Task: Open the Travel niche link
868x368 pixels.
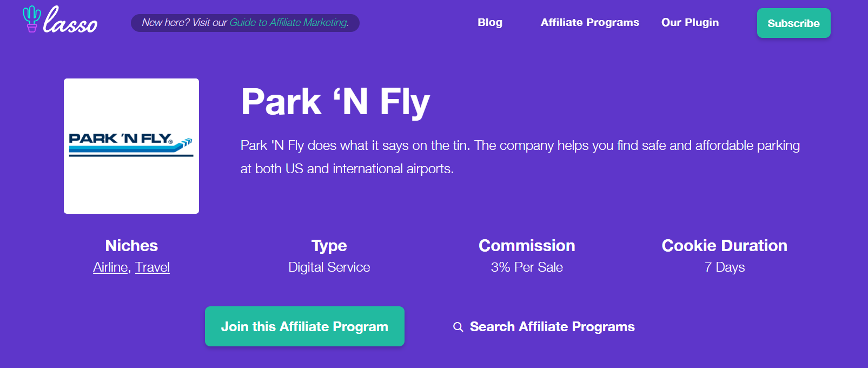Action: point(153,267)
